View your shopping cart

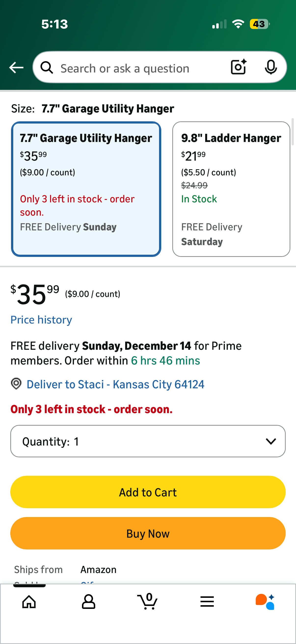coord(148,602)
